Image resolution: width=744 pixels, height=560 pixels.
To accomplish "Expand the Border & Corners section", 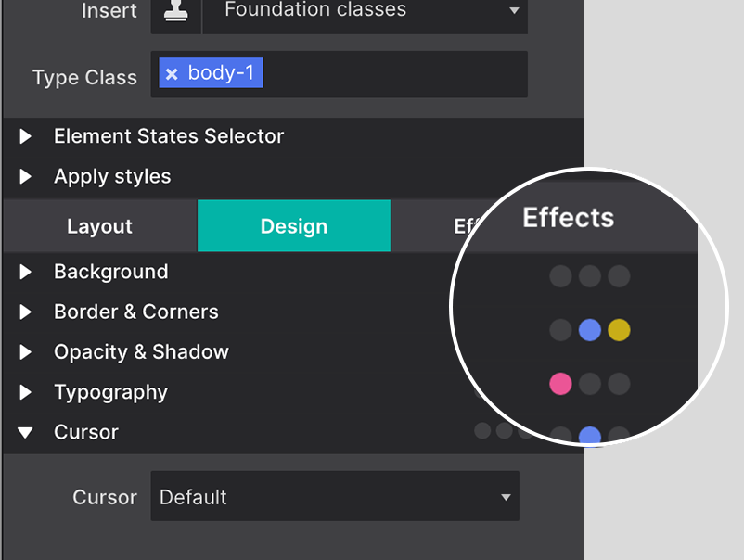I will [26, 312].
